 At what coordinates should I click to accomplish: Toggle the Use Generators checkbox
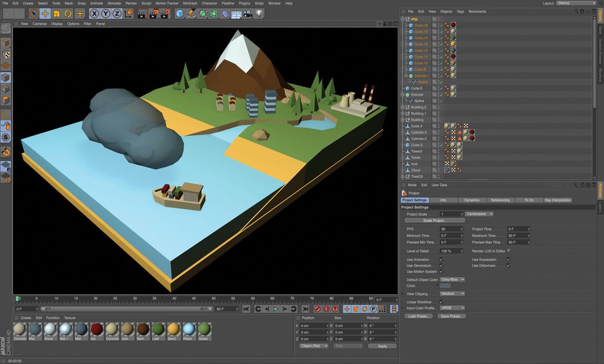(x=441, y=265)
